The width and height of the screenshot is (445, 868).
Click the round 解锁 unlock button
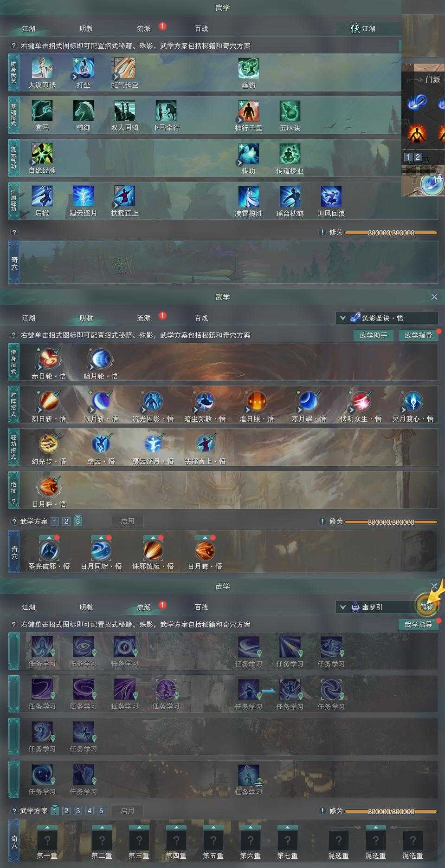point(427,607)
